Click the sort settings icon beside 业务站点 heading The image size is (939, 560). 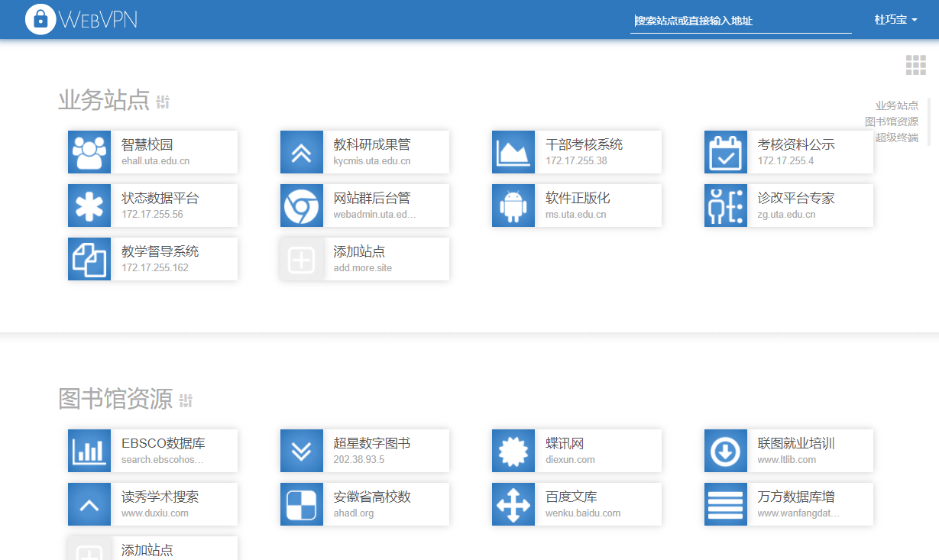click(x=163, y=102)
